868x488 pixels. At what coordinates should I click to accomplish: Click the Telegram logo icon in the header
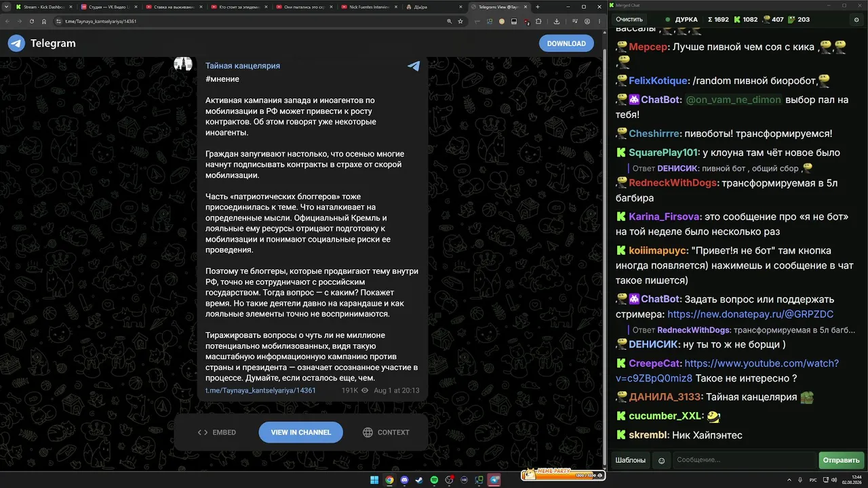(16, 43)
